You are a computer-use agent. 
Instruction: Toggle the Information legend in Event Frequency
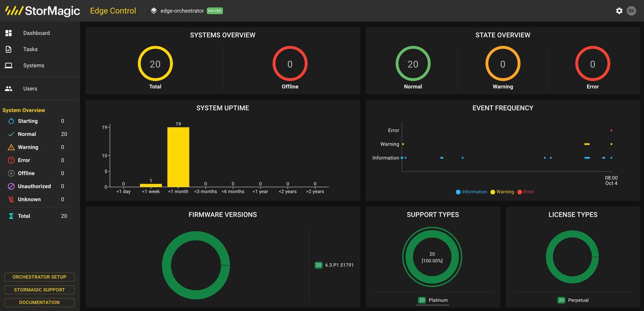click(471, 192)
